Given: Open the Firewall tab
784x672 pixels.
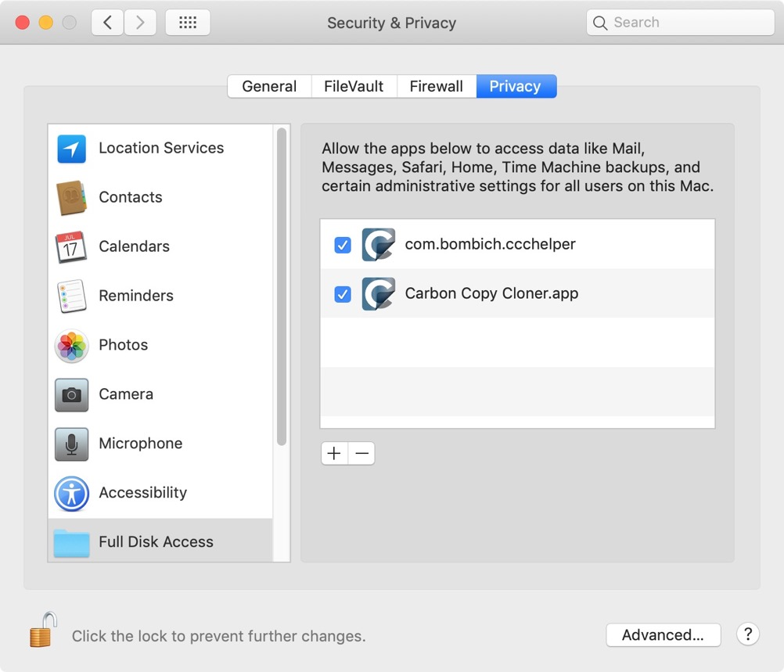Looking at the screenshot, I should pyautogui.click(x=436, y=86).
